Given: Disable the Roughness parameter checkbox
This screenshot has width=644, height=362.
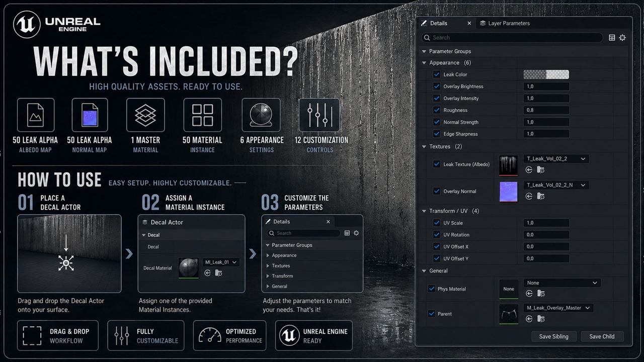Looking at the screenshot, I should tap(437, 110).
